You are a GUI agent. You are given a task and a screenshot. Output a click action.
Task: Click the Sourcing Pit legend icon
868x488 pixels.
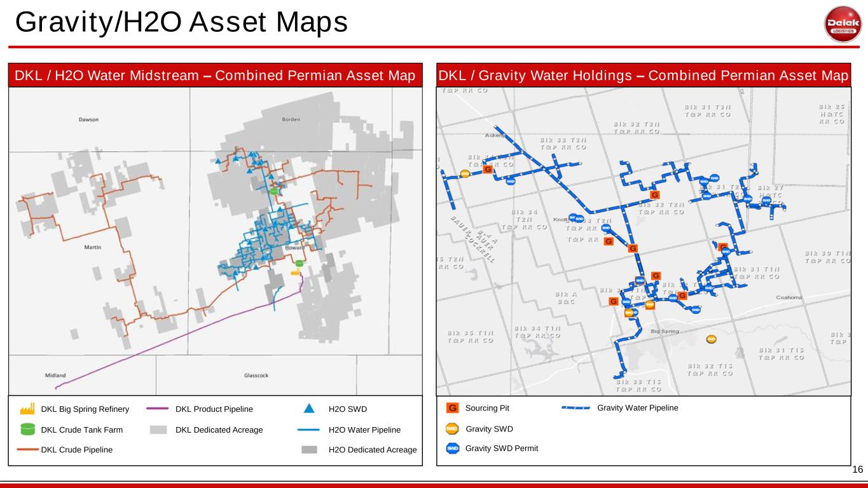pos(453,408)
